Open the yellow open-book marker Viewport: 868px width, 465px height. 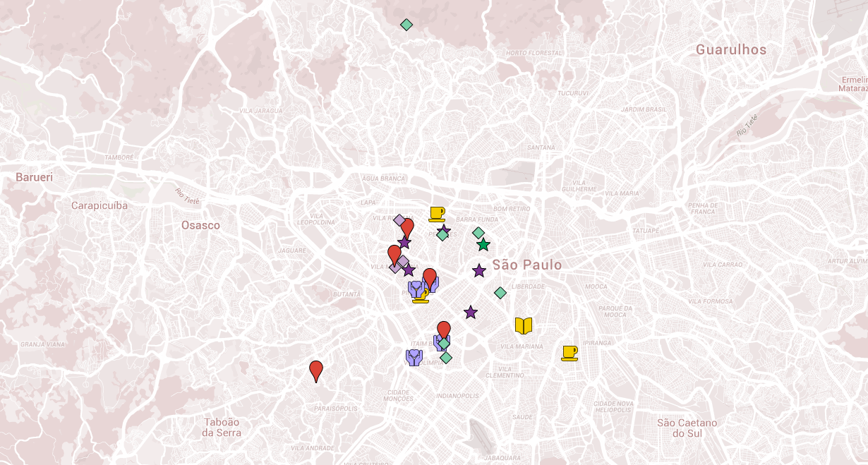click(x=524, y=325)
